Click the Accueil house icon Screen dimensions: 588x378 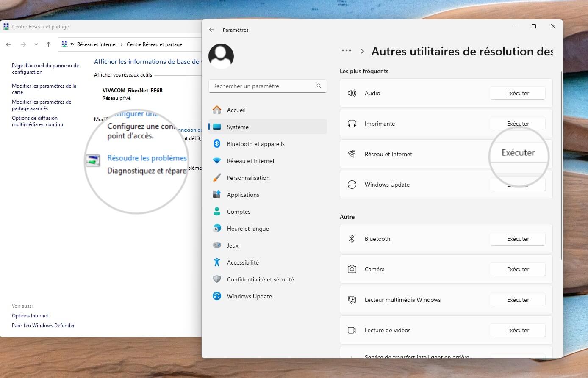pyautogui.click(x=217, y=110)
